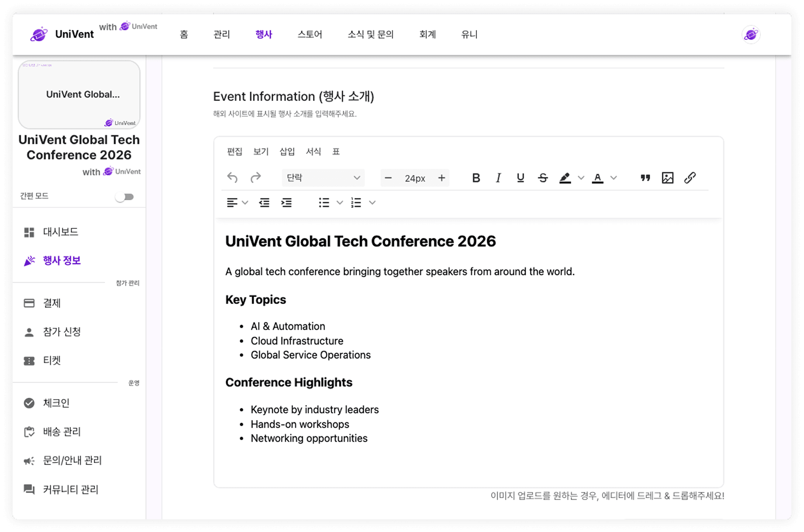Increase indent of the paragraph

[286, 203]
